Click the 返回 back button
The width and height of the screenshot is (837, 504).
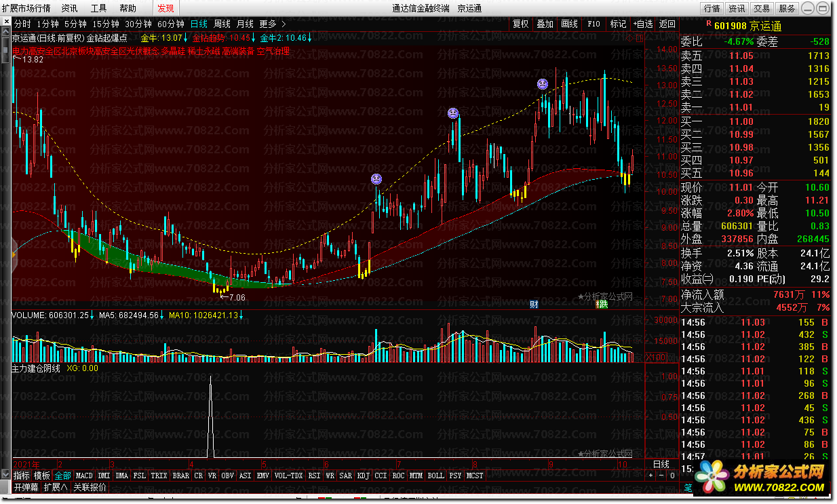pos(667,24)
